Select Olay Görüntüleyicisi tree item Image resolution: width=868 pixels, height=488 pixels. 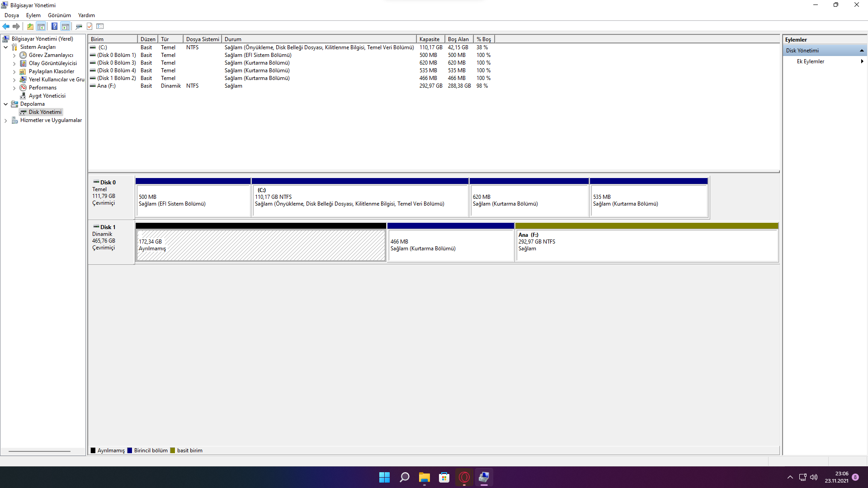coord(52,63)
